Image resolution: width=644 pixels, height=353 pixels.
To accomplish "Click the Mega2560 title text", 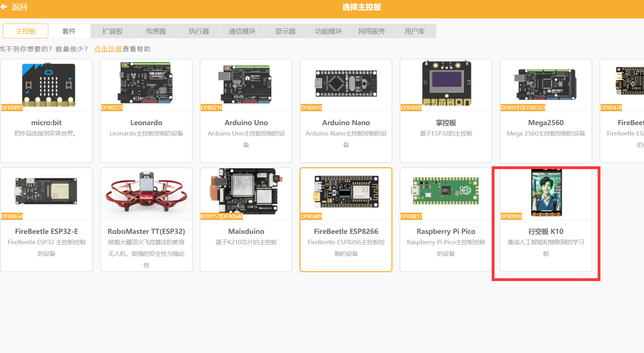I will [x=546, y=123].
